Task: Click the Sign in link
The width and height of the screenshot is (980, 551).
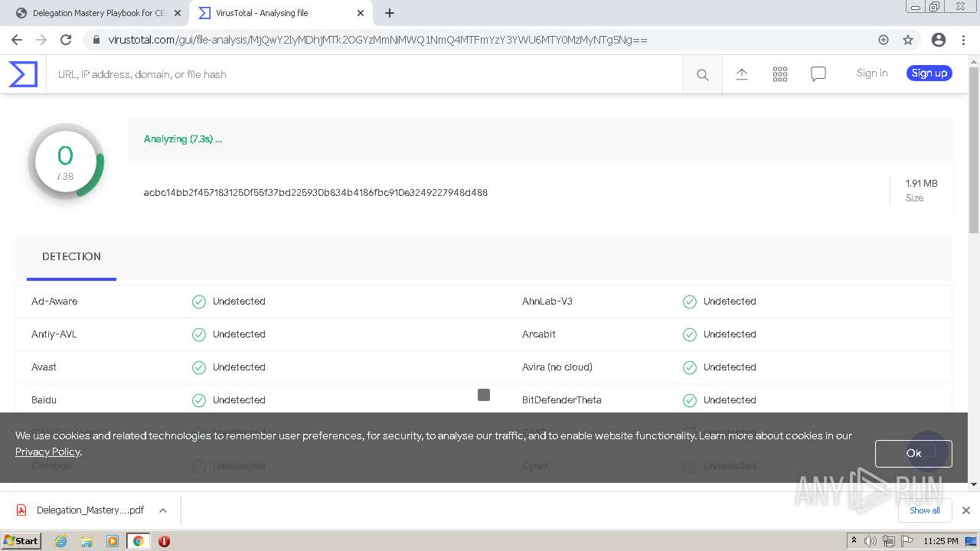Action: coord(871,73)
